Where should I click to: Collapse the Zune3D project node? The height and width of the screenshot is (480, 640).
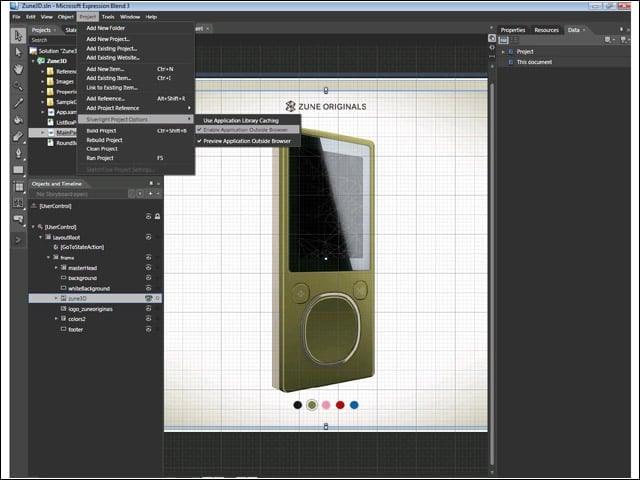point(33,61)
